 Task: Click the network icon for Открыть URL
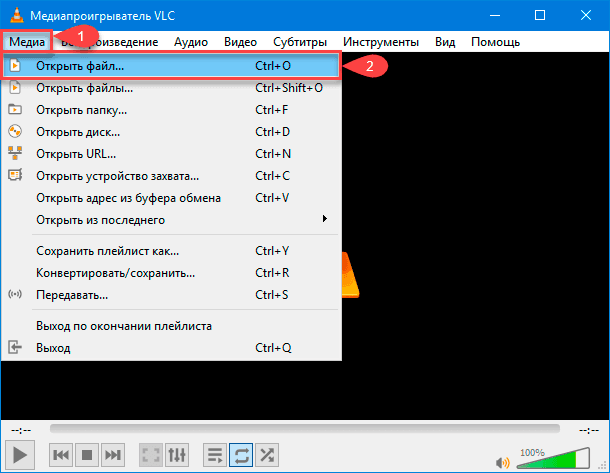[15, 153]
